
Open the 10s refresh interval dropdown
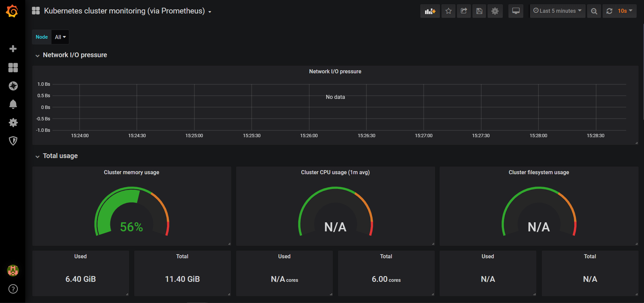[x=625, y=11]
